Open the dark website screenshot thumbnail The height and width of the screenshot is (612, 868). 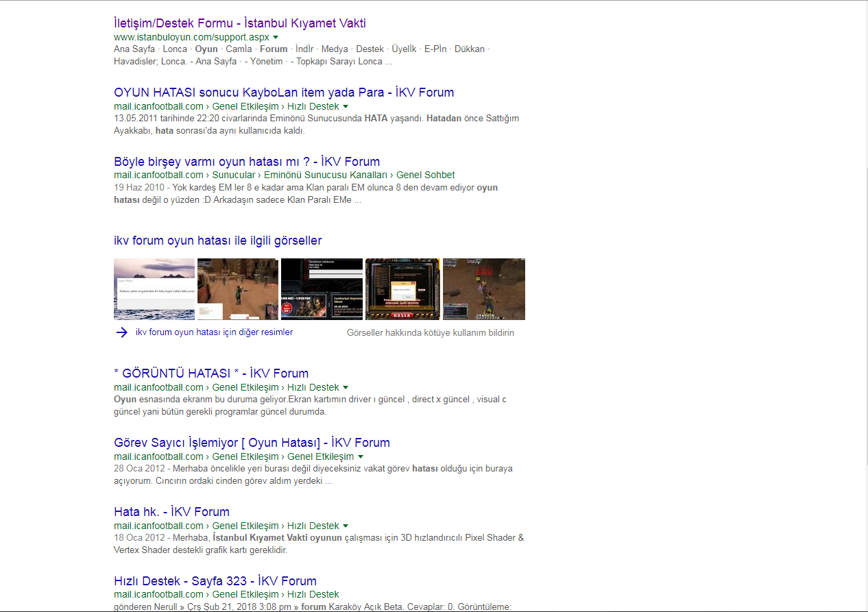click(x=322, y=289)
